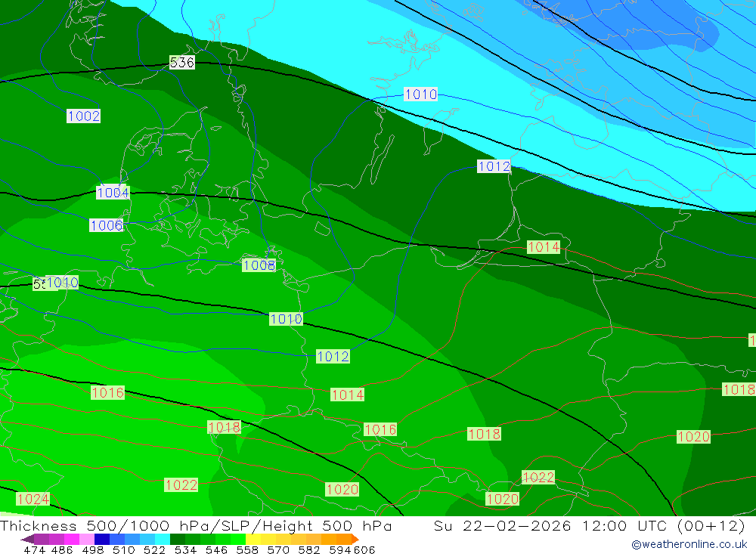The height and width of the screenshot is (554, 756).
Task: Click the 546 legend value
Action: (216, 550)
